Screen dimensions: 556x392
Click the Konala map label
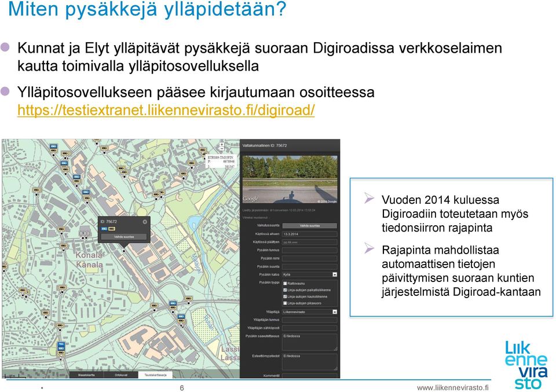(89, 255)
